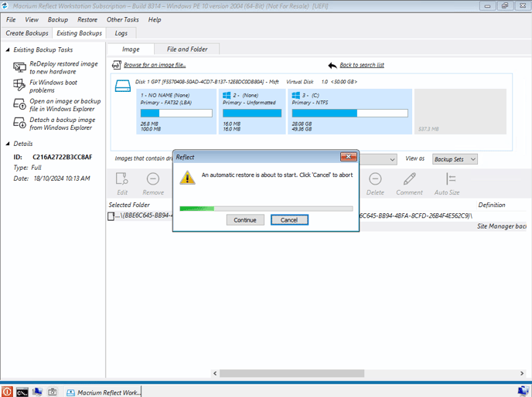
Task: Click the scroll right arrow
Action: click(x=522, y=373)
